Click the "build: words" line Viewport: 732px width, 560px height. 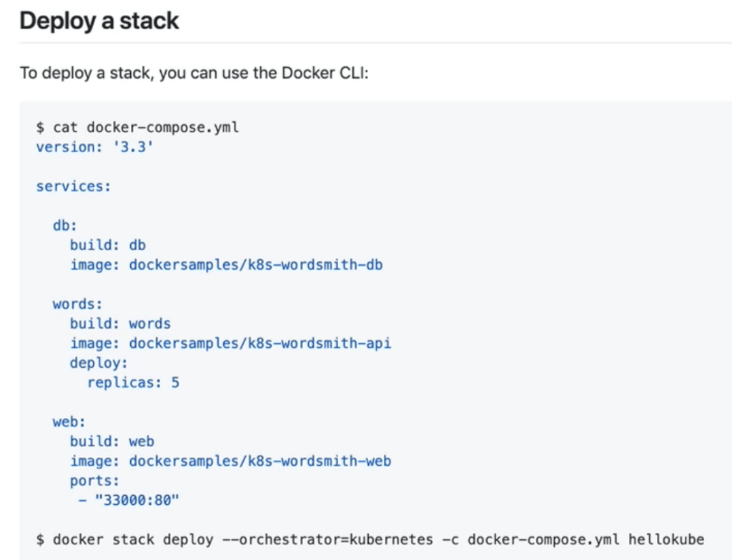(x=120, y=324)
